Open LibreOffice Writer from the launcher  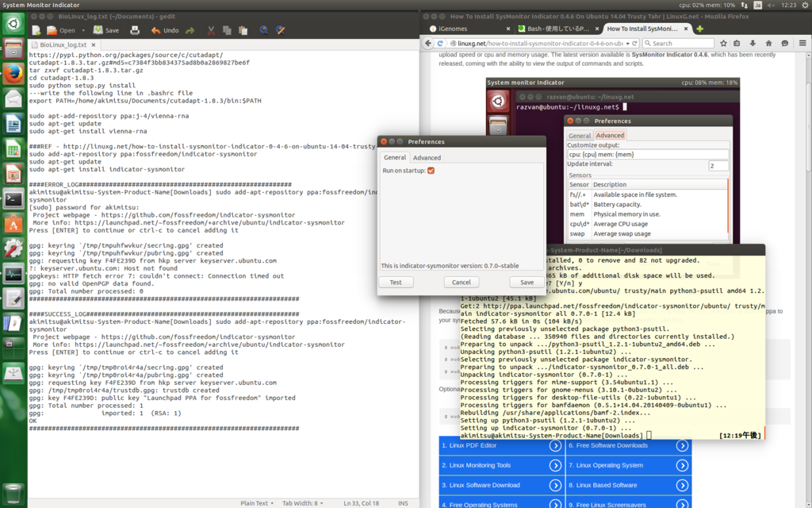coord(13,124)
